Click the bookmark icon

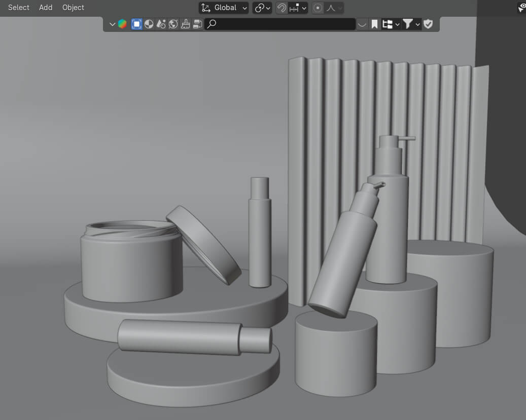374,24
